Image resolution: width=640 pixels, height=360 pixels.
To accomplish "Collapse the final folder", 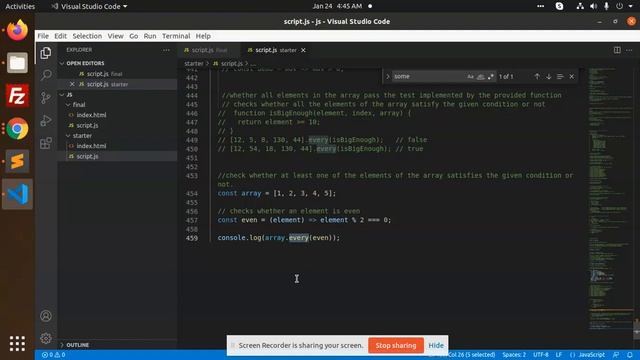I will click(x=79, y=105).
